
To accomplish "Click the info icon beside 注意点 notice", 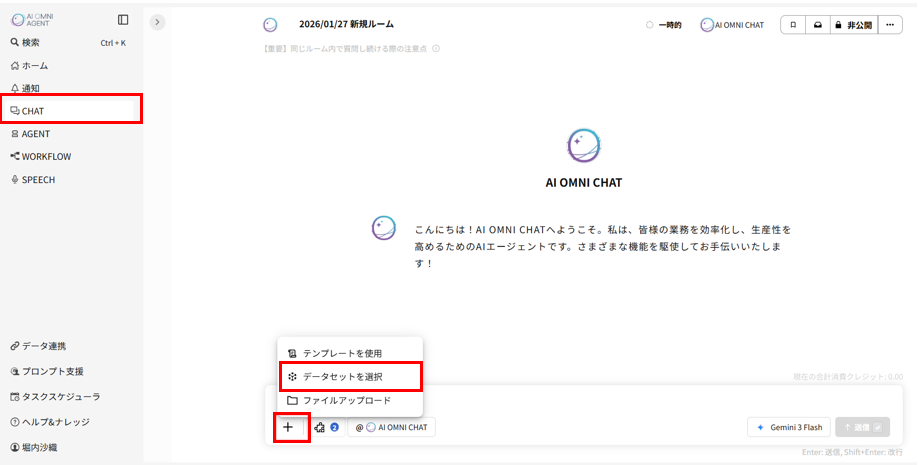I will pyautogui.click(x=436, y=49).
